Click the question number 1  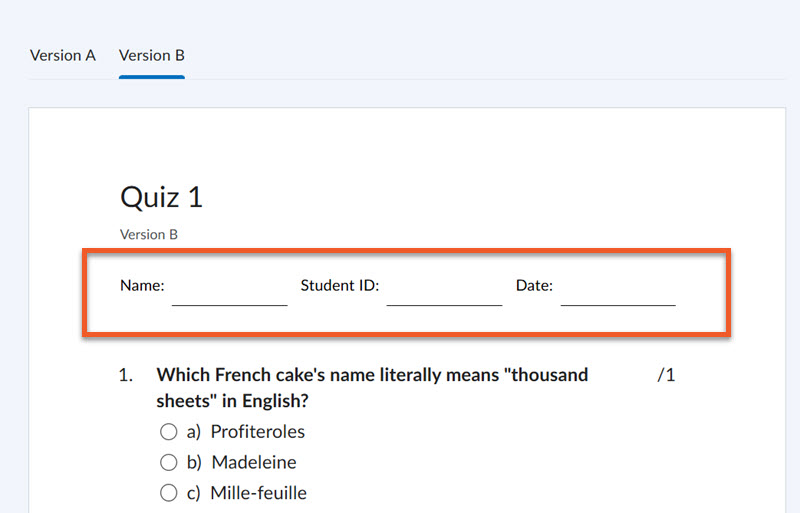(126, 375)
